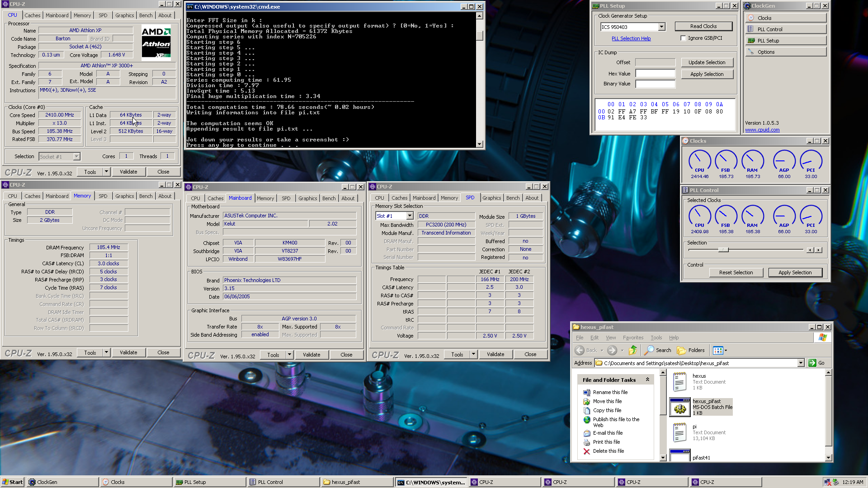Click Reset Selection in PLL Control
Screen dimensions: 868x488
736,272
